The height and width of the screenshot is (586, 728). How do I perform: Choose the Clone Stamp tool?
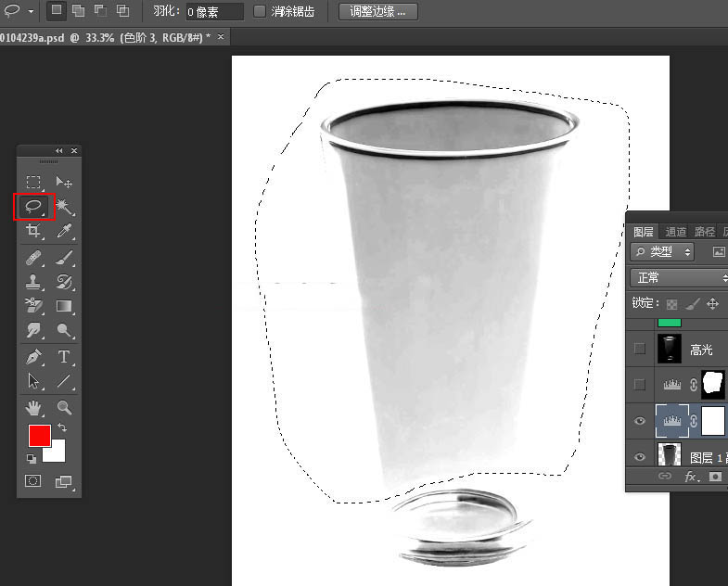33,282
